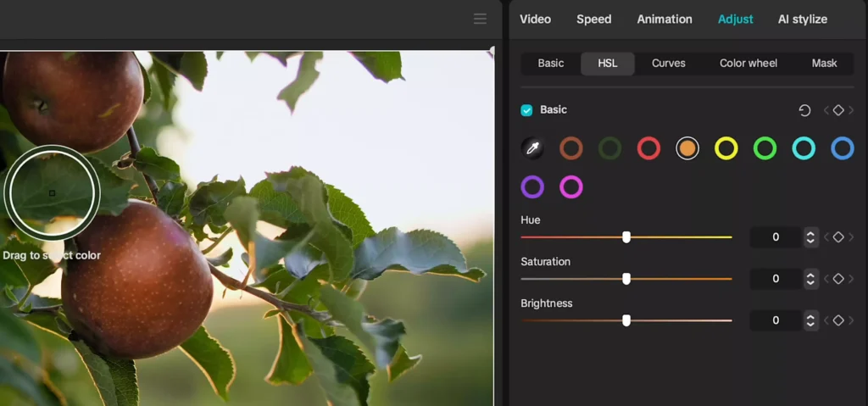This screenshot has width=868, height=406.
Task: Open the Adjust tab
Action: (x=735, y=19)
